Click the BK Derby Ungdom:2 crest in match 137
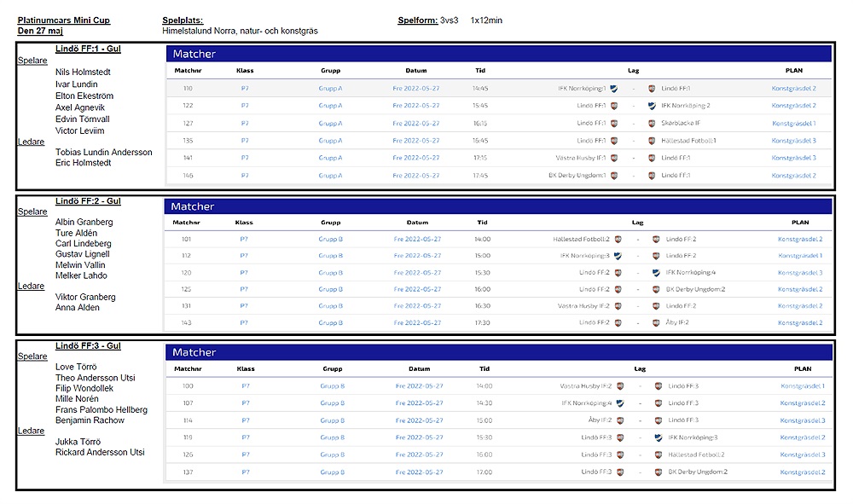This screenshot has width=853, height=504. point(659,472)
